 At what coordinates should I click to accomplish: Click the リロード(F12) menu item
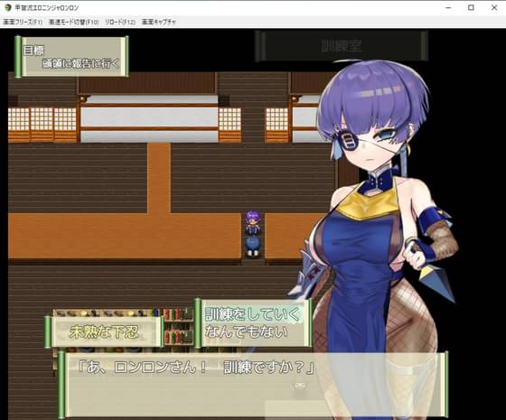pyautogui.click(x=120, y=22)
